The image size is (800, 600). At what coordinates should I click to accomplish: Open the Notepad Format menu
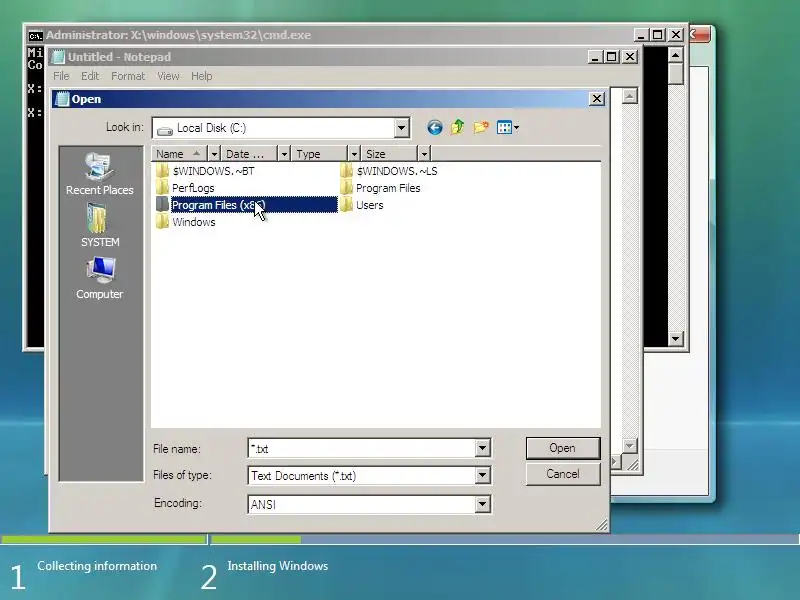pyautogui.click(x=128, y=76)
